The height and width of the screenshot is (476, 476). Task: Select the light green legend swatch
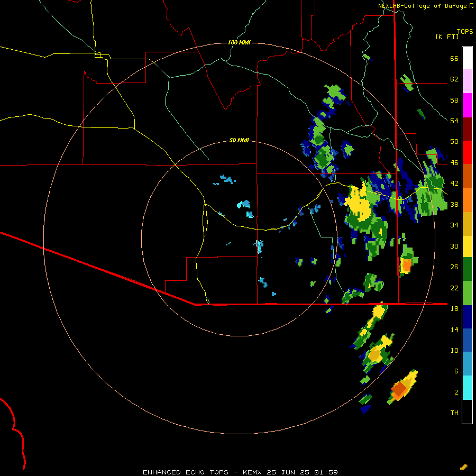tap(467, 293)
